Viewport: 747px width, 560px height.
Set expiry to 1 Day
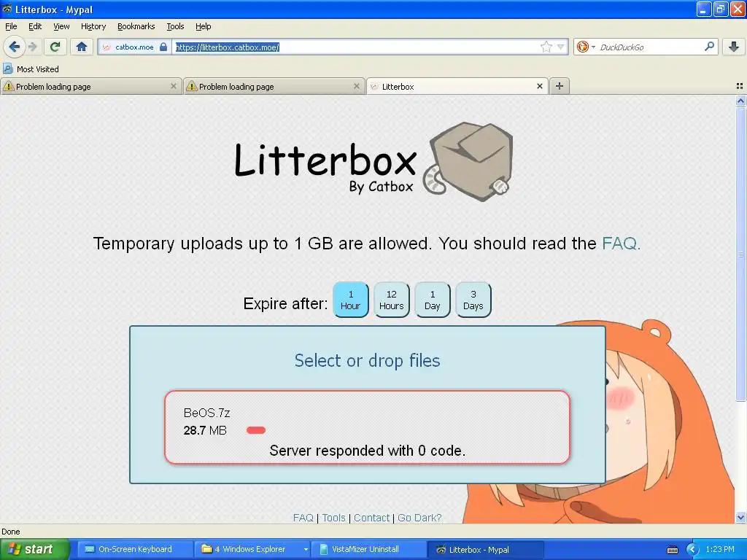click(x=433, y=300)
